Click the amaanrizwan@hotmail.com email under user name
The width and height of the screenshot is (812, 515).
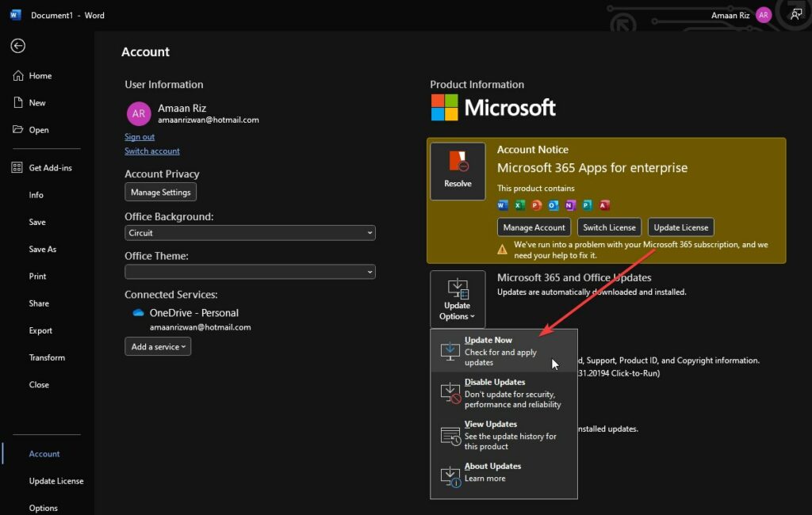tap(209, 120)
